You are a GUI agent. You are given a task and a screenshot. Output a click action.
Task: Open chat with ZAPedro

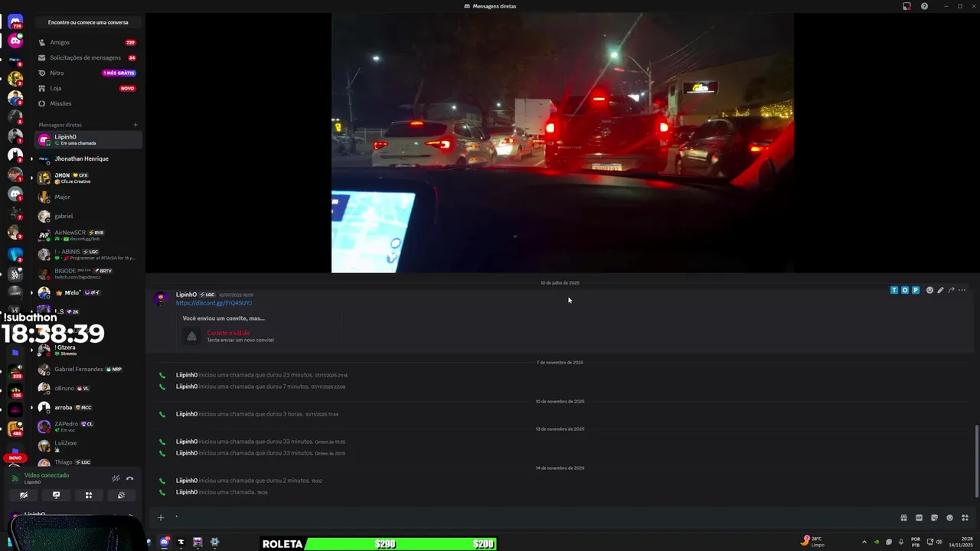88,426
